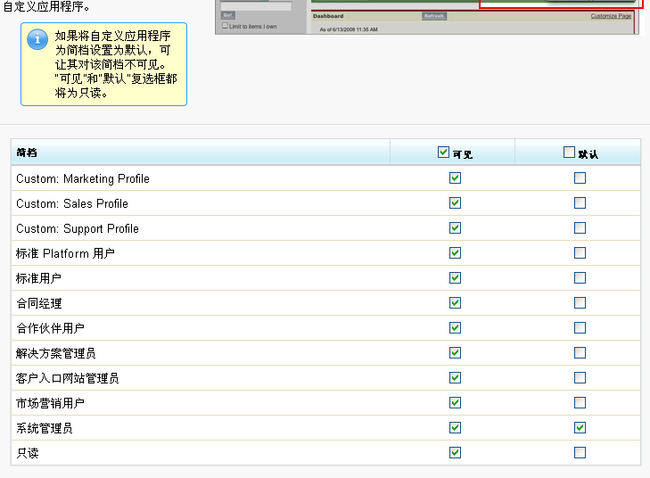
Task: Uncheck 可见 for 市场营销用户
Action: coord(455,403)
